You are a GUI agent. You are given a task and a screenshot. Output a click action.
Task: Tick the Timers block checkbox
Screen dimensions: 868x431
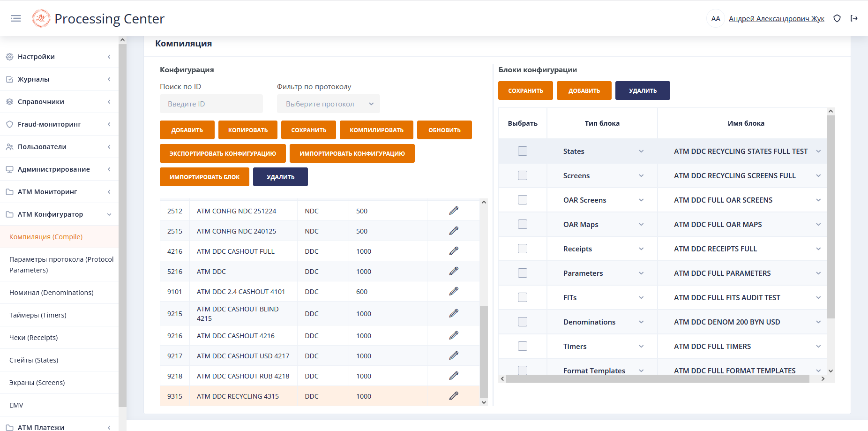[x=522, y=346]
